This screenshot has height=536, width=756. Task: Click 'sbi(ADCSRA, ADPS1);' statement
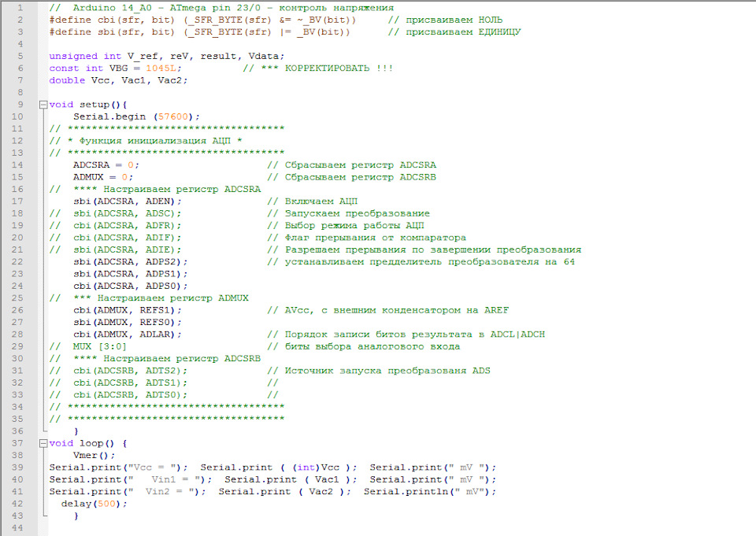(x=131, y=274)
